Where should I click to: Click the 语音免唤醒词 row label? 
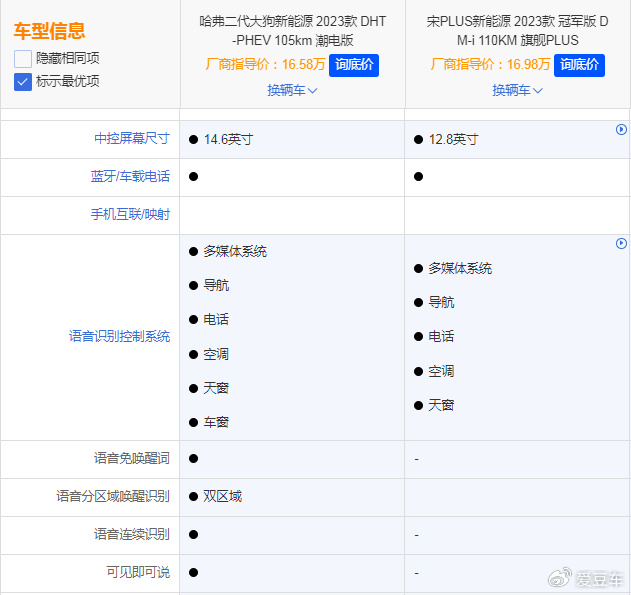132,458
